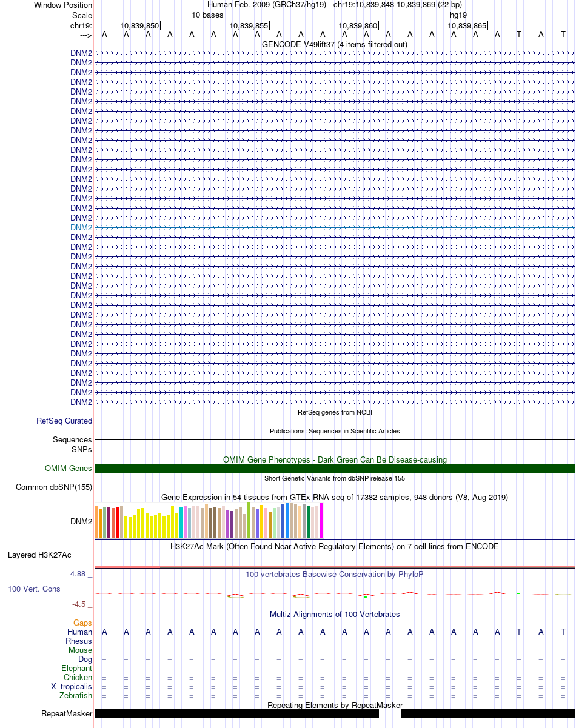
Task: Click the Layered H3K27Ac track label
Action: point(39,555)
